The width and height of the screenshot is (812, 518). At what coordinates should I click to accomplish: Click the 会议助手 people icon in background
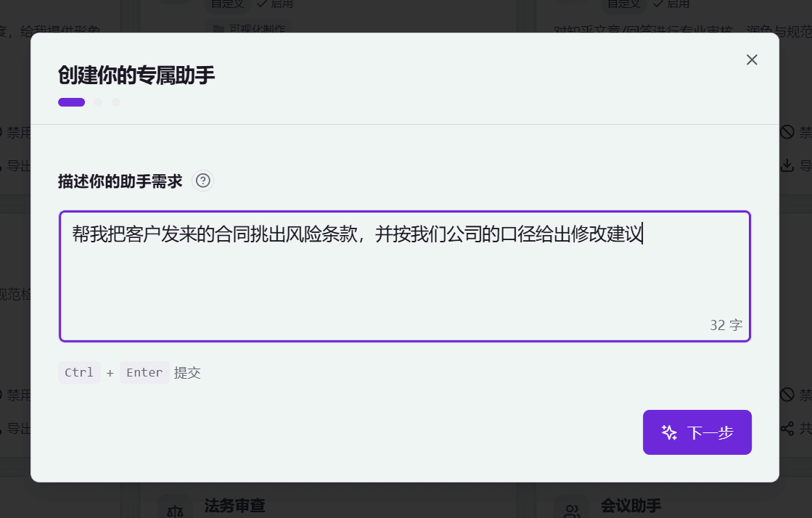[x=571, y=510]
